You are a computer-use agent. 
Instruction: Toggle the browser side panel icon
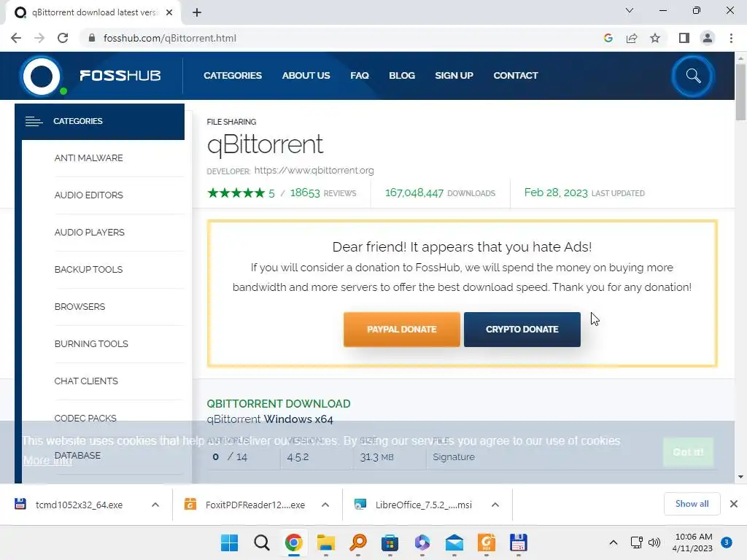pyautogui.click(x=684, y=38)
